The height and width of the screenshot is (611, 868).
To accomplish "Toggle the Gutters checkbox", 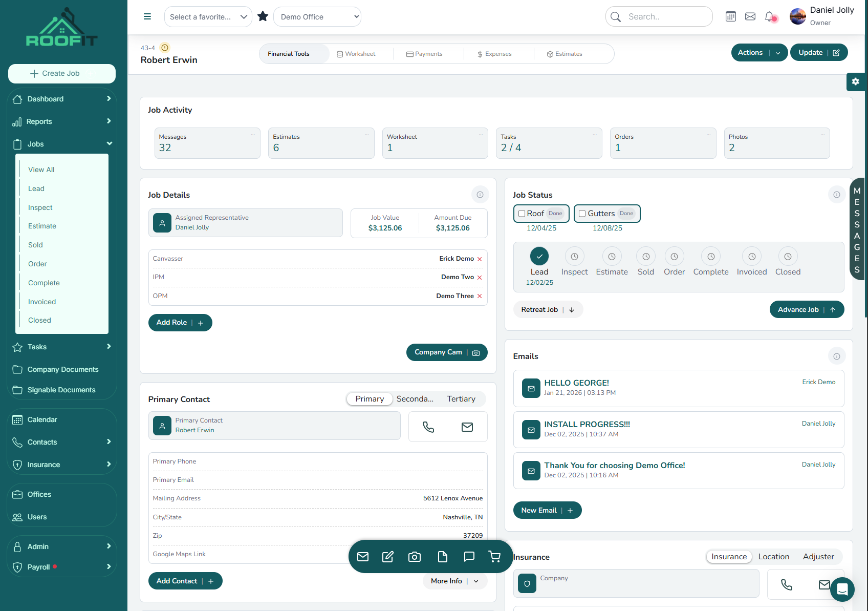I will click(582, 214).
